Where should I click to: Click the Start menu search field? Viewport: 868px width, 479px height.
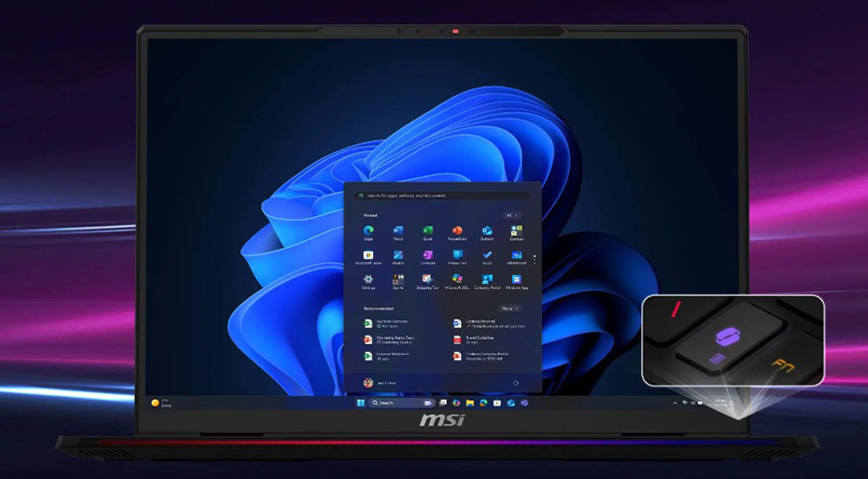[x=443, y=196]
